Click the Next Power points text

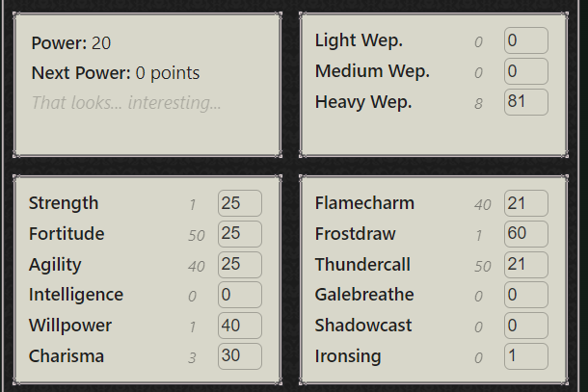click(116, 73)
